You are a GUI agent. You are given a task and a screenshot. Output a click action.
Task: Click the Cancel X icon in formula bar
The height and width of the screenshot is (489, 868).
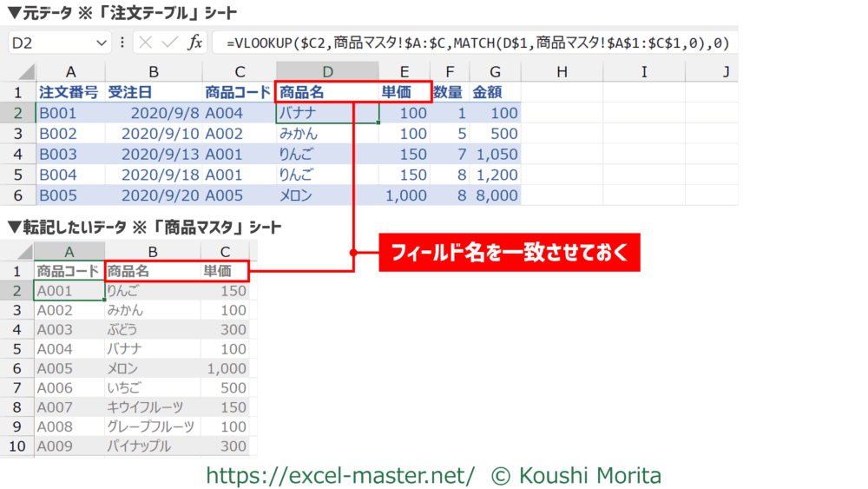[x=145, y=43]
